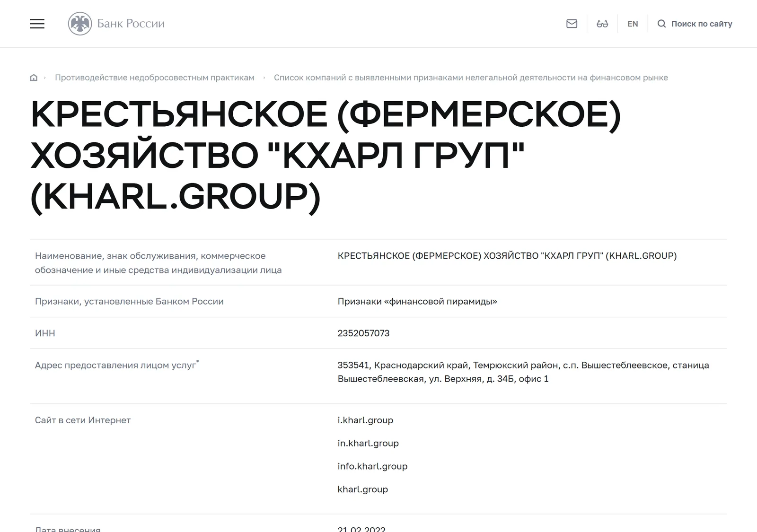Click the Bank of Russia eagle logo
The height and width of the screenshot is (532, 757).
[80, 24]
